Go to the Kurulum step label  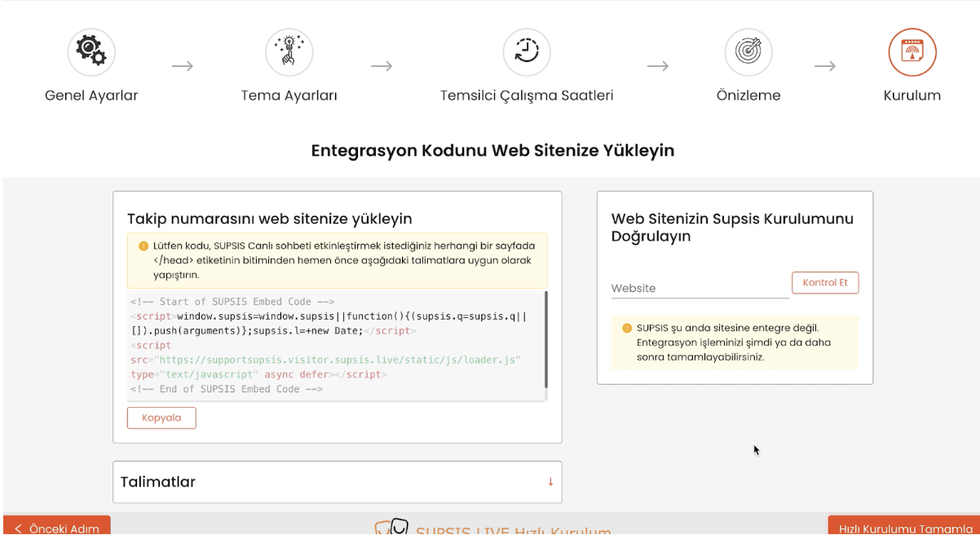click(x=912, y=95)
